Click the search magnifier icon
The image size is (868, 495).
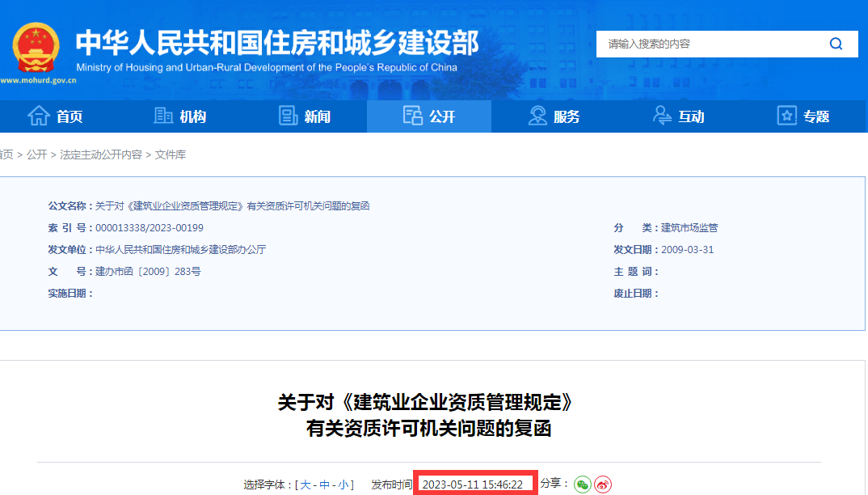[836, 44]
